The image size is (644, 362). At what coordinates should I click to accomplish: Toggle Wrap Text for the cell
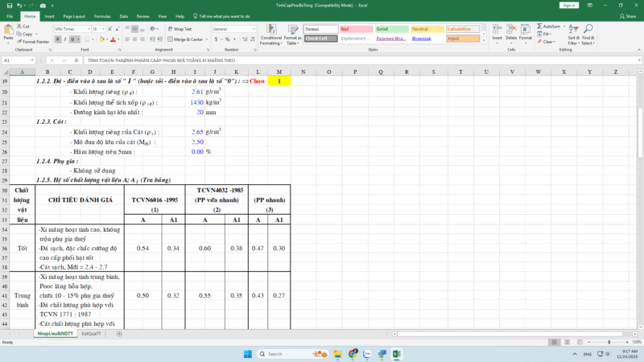coord(181,28)
